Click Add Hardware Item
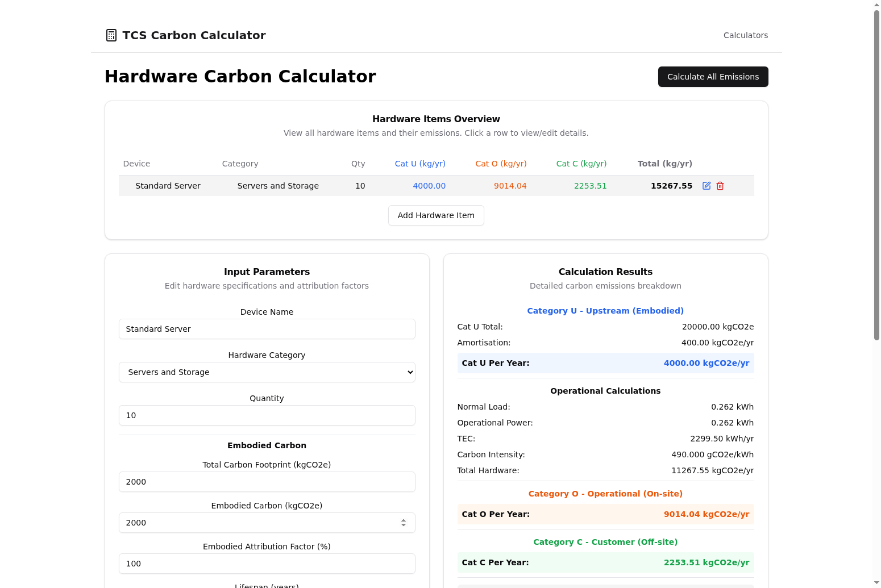 point(436,215)
